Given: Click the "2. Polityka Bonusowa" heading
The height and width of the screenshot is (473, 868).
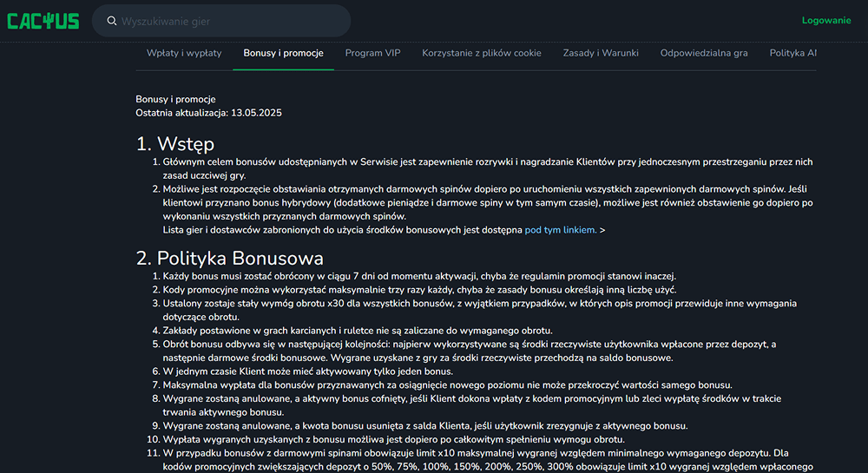Looking at the screenshot, I should tap(230, 258).
